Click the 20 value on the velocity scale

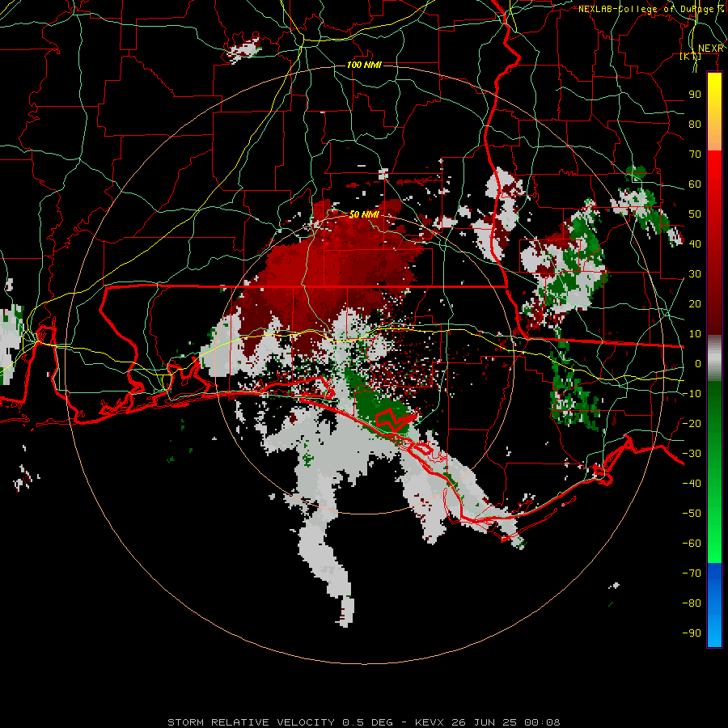pyautogui.click(x=695, y=303)
